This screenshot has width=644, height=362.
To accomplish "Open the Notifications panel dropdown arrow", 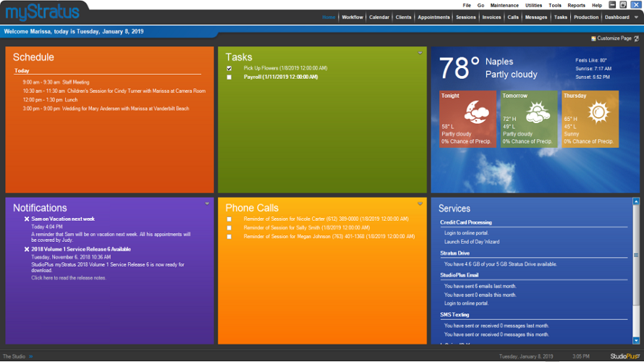I will [207, 203].
